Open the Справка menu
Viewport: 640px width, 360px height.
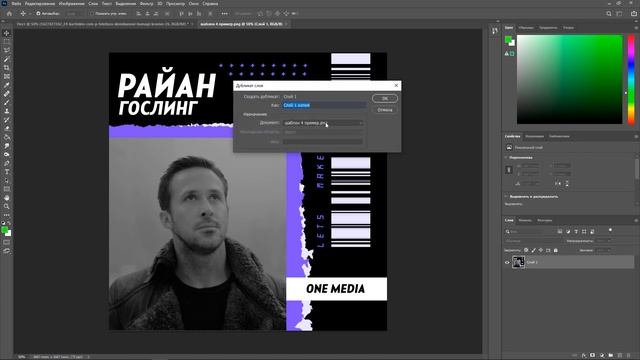point(210,4)
